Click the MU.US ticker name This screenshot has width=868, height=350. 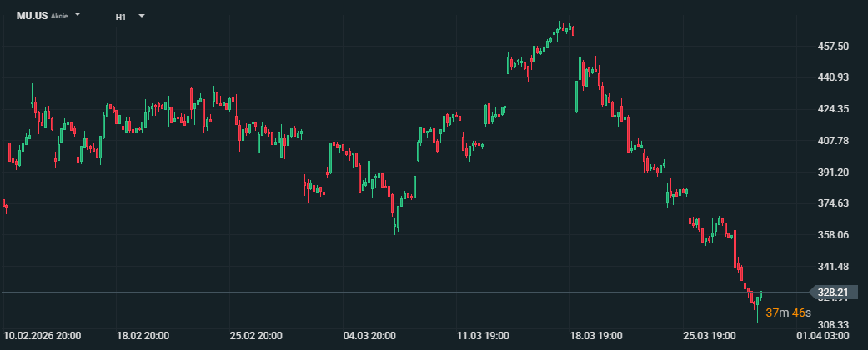click(32, 16)
